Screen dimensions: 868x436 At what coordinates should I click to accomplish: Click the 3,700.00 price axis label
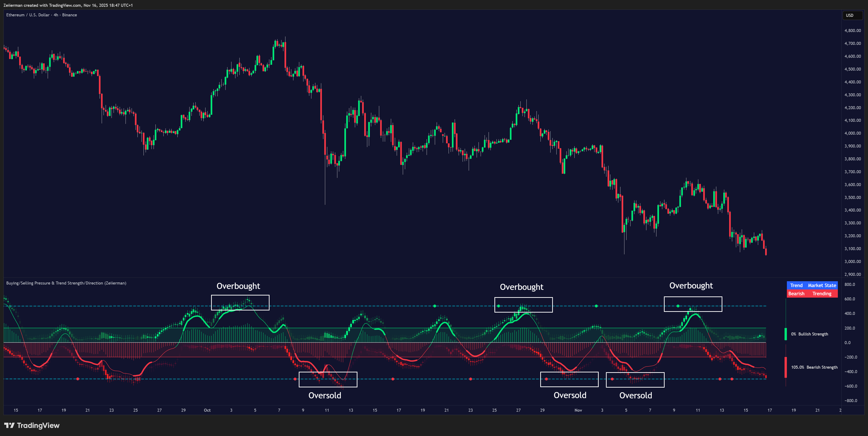click(853, 172)
